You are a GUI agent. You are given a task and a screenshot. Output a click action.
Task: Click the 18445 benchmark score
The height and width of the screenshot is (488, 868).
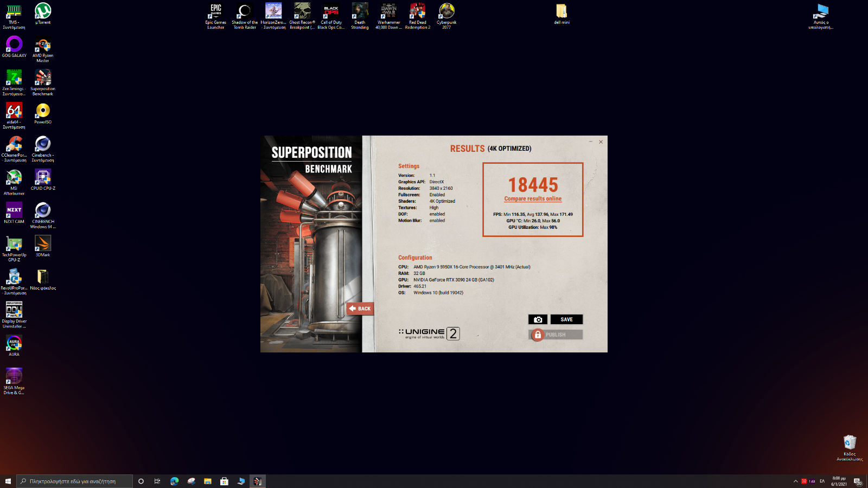coord(533,185)
